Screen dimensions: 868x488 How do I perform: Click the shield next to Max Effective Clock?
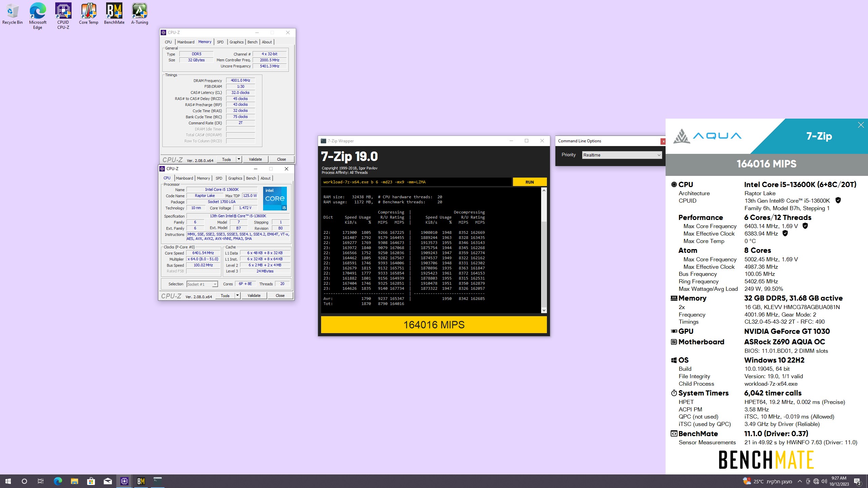tap(785, 233)
